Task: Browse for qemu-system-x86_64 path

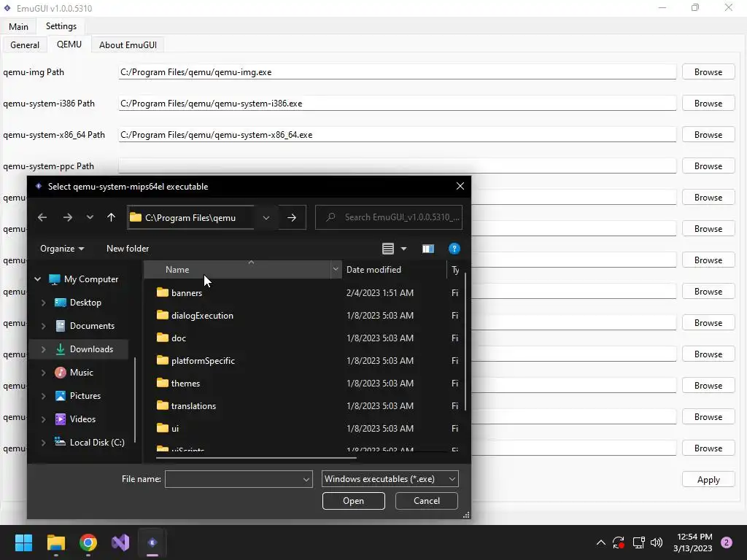Action: [x=708, y=135]
